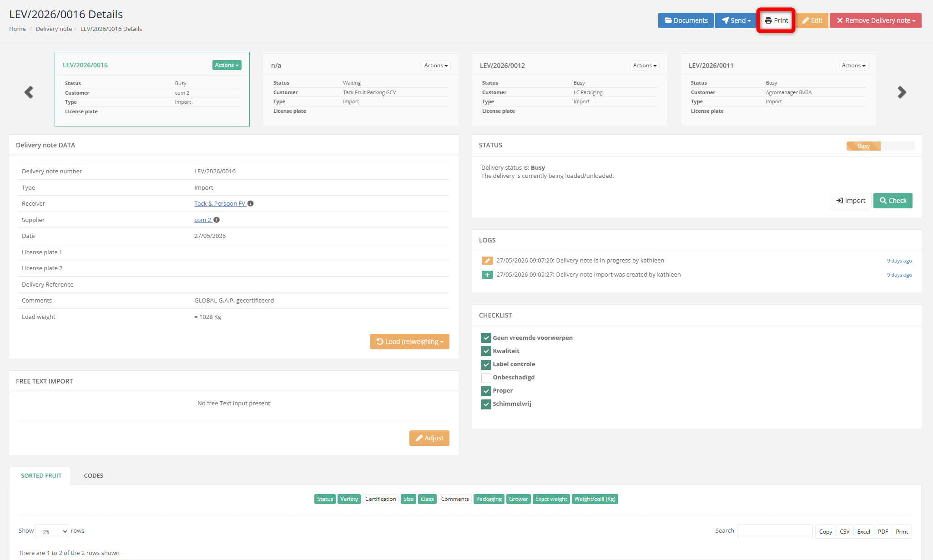Screen dimensions: 933x560
Task: Expand the Send dropdown menu
Action: [x=736, y=20]
